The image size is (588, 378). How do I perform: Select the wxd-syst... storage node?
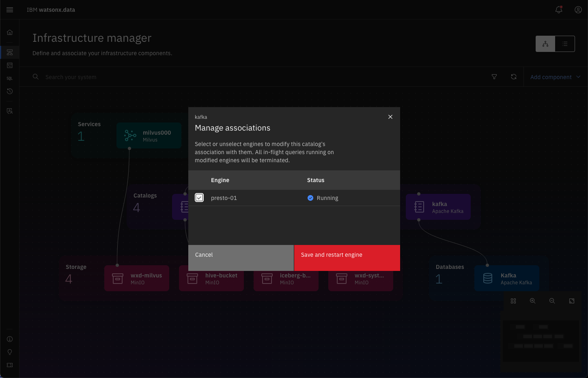(361, 281)
